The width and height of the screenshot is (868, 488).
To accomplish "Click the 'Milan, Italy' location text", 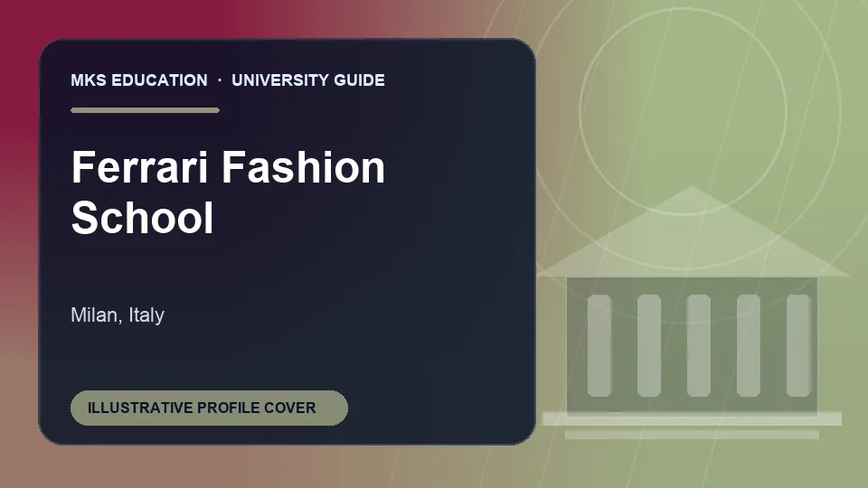I will pyautogui.click(x=118, y=314).
